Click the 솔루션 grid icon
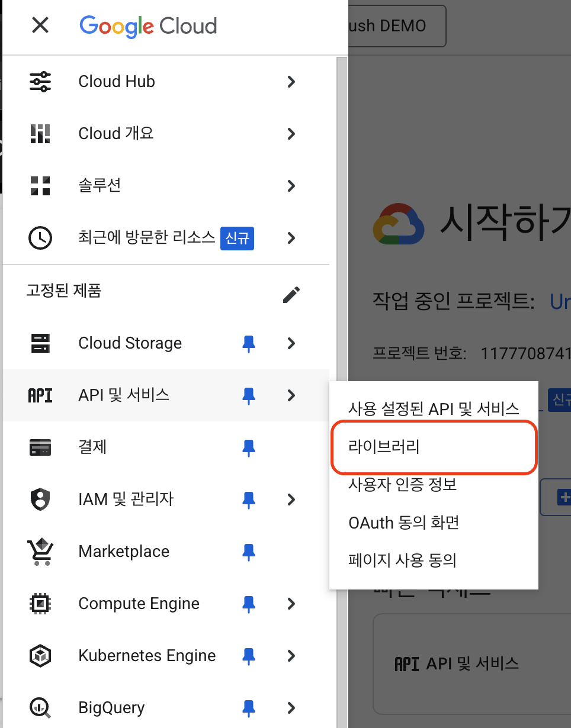The image size is (571, 728). [40, 186]
